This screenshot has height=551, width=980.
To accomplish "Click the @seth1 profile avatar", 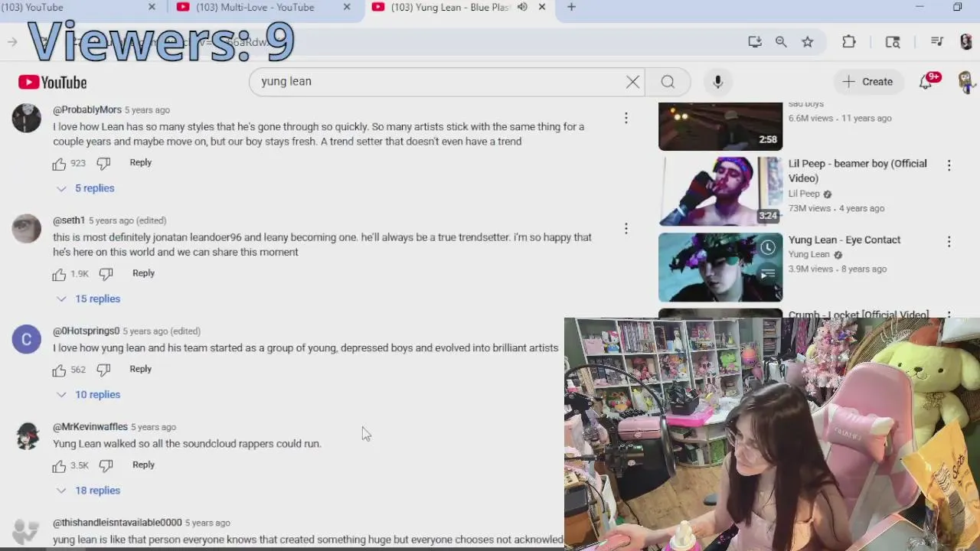I will point(27,229).
